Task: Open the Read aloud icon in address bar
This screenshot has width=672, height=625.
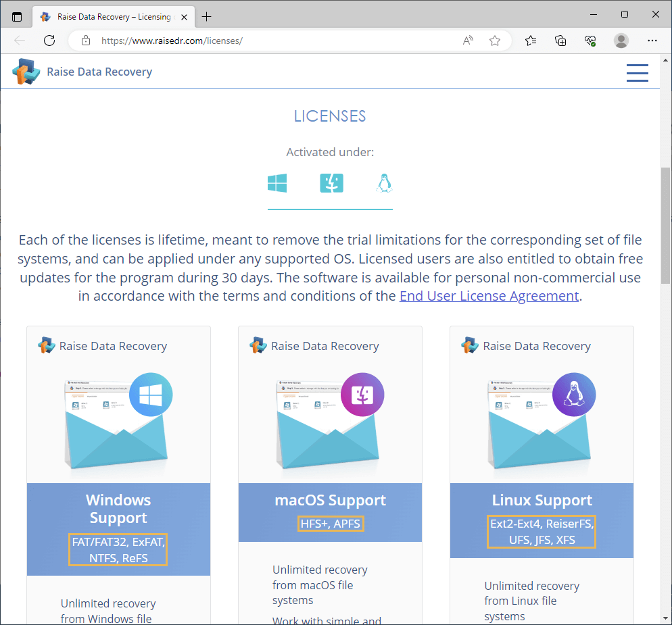Action: pyautogui.click(x=467, y=41)
